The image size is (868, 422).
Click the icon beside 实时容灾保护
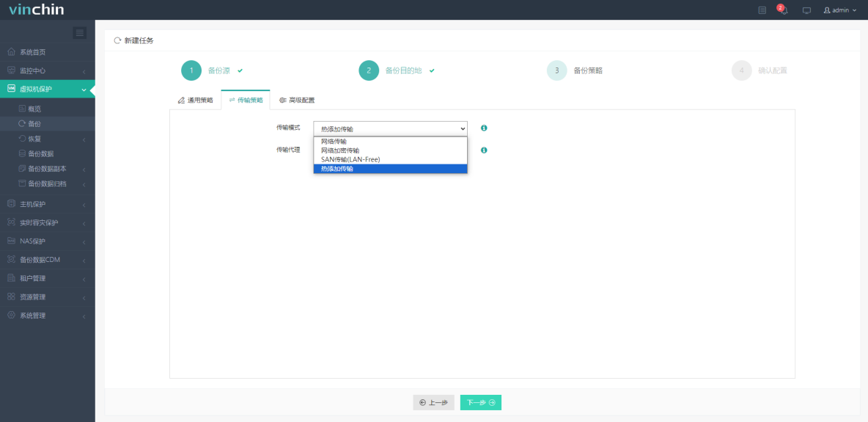(11, 222)
